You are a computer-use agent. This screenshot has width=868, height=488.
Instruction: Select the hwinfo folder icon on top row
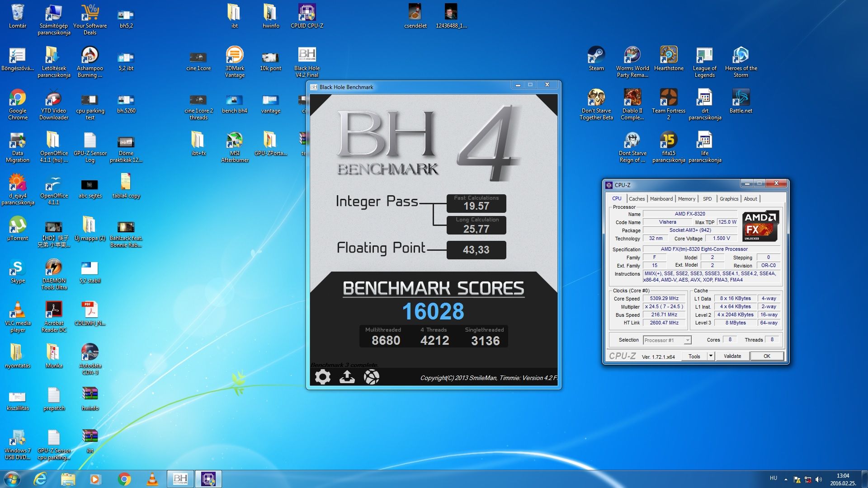pos(271,16)
